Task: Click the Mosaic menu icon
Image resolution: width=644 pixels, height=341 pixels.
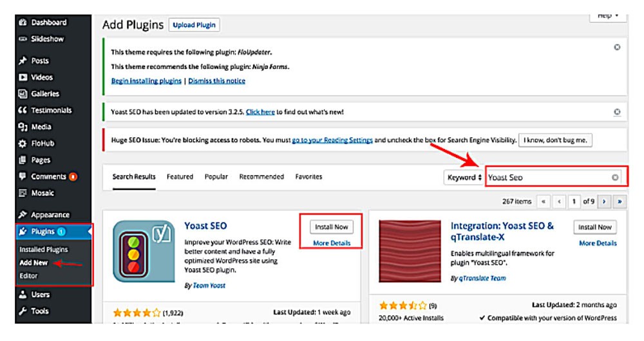Action: tap(23, 193)
